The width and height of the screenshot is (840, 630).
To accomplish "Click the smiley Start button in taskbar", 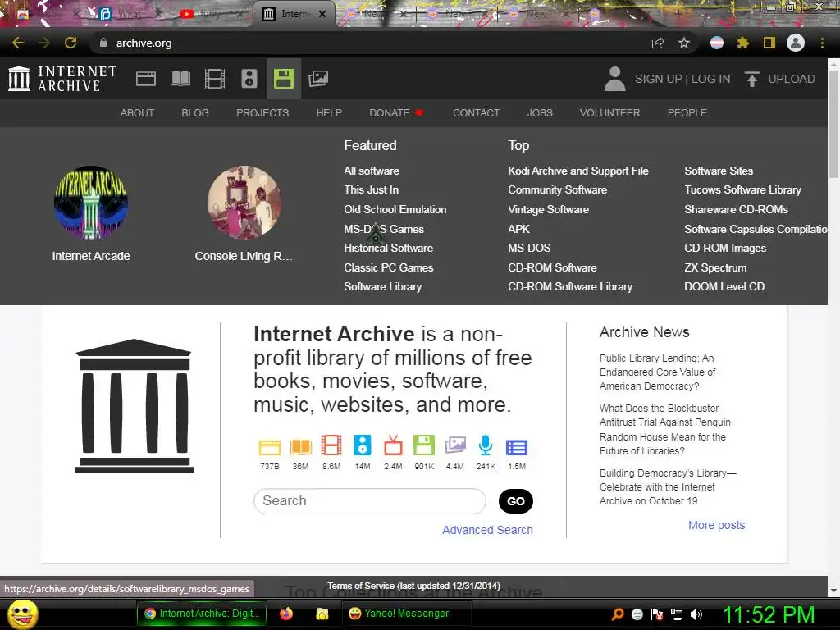I will coord(22,614).
